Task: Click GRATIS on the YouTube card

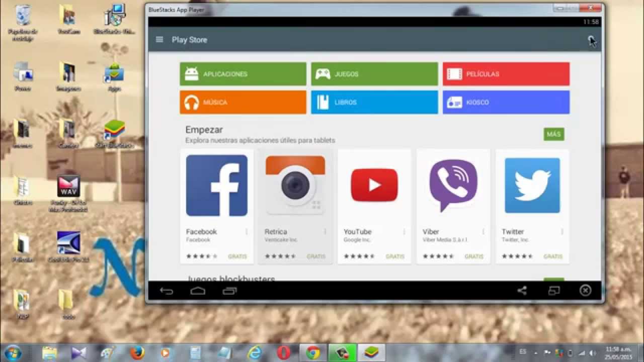Action: (x=395, y=256)
